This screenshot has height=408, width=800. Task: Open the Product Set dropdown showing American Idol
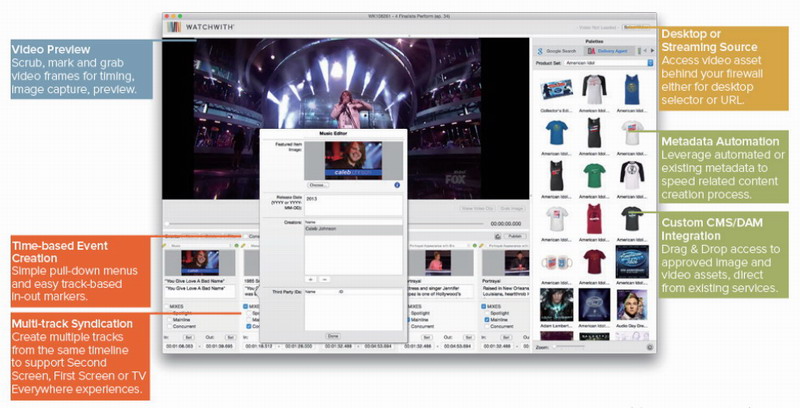(609, 63)
